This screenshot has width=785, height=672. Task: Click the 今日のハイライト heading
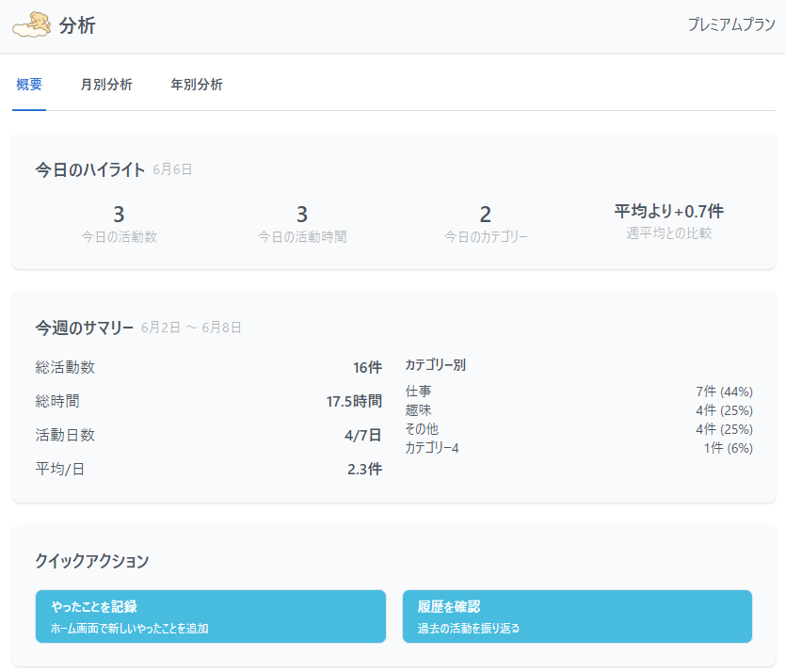pos(90,169)
